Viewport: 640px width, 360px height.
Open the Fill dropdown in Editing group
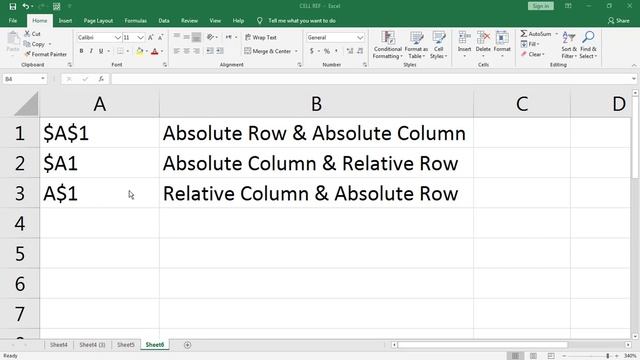pyautogui.click(x=530, y=44)
